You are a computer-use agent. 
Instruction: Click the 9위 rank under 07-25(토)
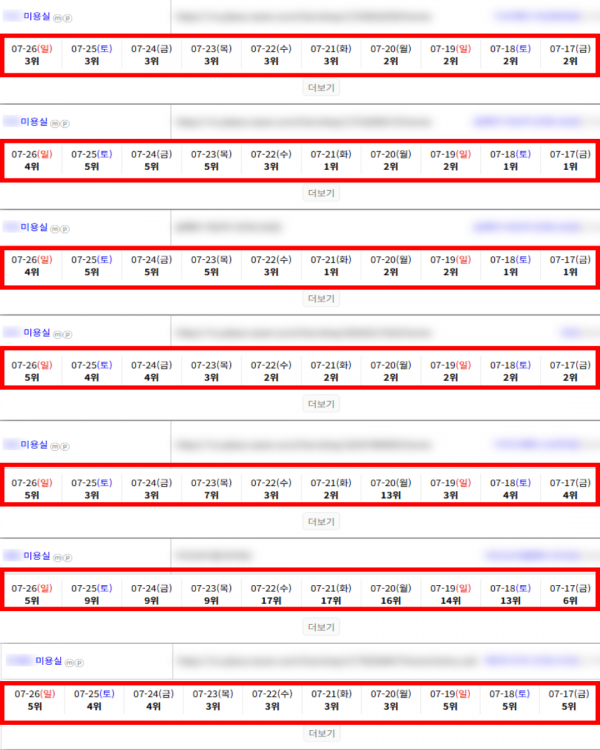coord(91,601)
